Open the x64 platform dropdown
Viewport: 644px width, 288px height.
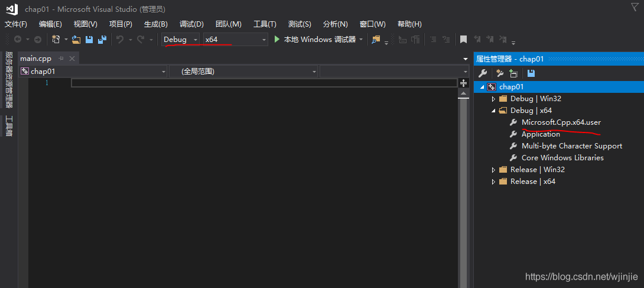point(236,40)
